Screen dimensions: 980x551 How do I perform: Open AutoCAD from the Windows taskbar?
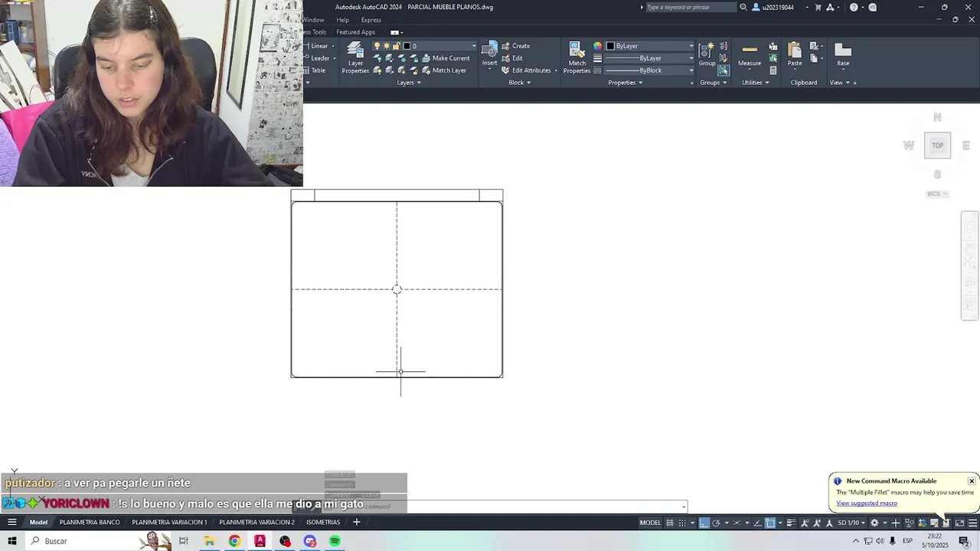coord(260,541)
